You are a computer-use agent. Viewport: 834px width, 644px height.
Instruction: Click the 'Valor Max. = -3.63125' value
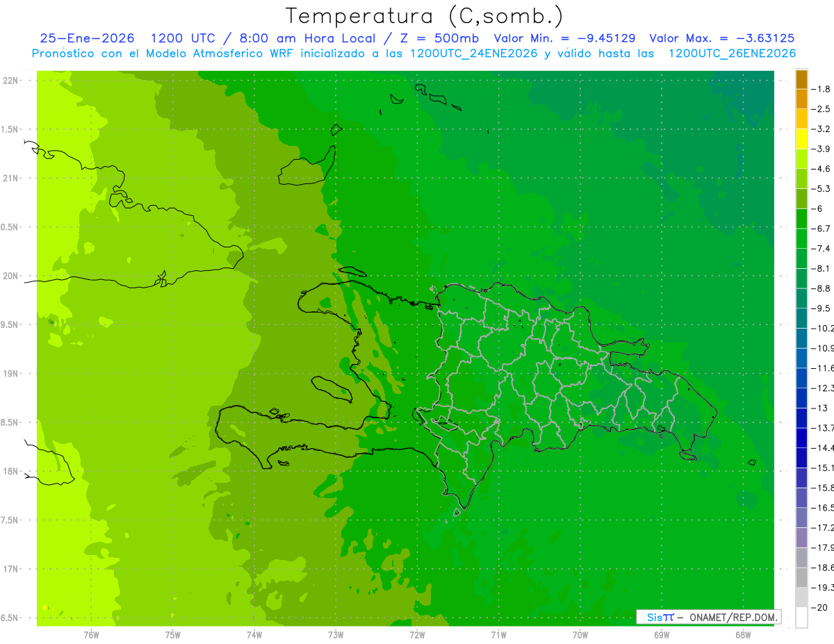pyautogui.click(x=721, y=38)
